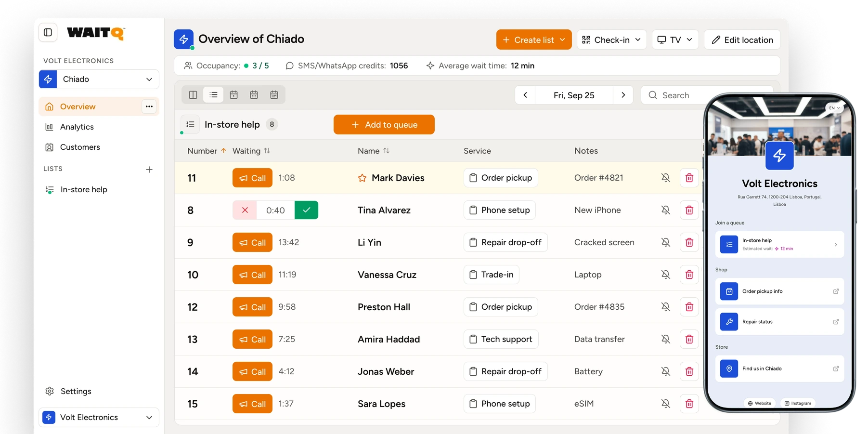This screenshot has height=434, width=868.
Task: Delete Li Yin's queue entry
Action: click(x=689, y=242)
